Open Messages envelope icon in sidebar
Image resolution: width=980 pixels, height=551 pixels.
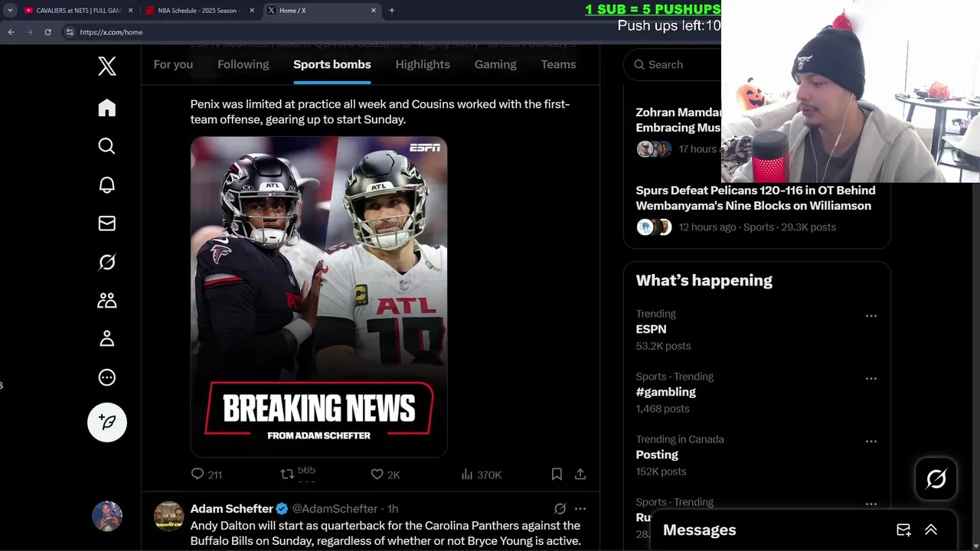tap(107, 223)
